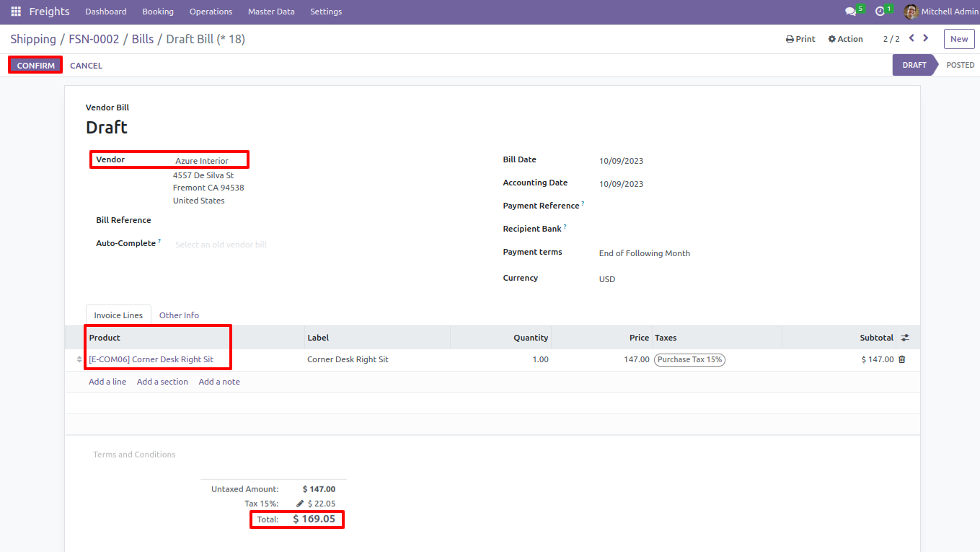Delete the invoice line with the trash icon
This screenshot has height=552, width=980.
tap(901, 359)
